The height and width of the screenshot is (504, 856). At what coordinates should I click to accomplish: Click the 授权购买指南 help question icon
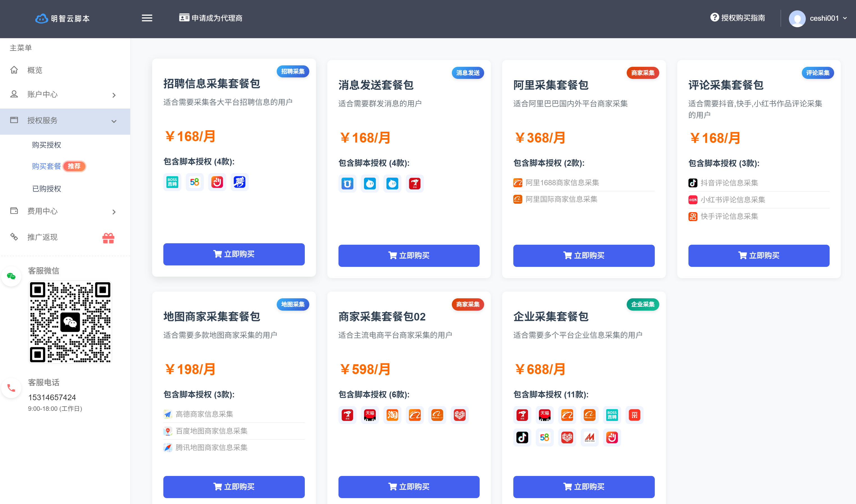tap(714, 17)
